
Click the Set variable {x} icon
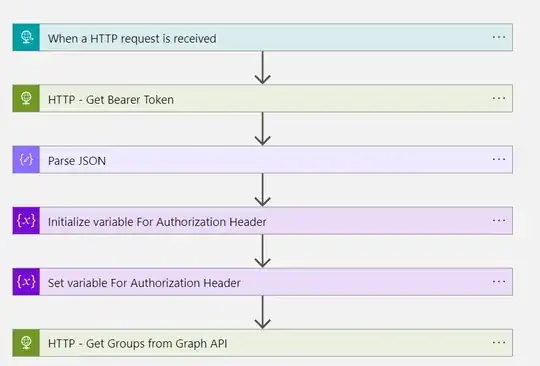click(26, 282)
